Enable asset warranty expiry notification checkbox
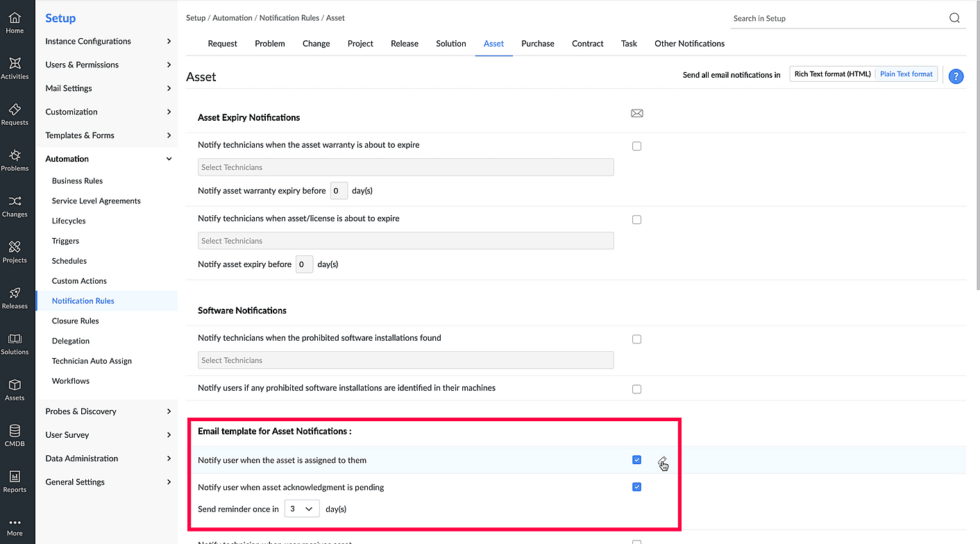The image size is (980, 544). pyautogui.click(x=636, y=146)
